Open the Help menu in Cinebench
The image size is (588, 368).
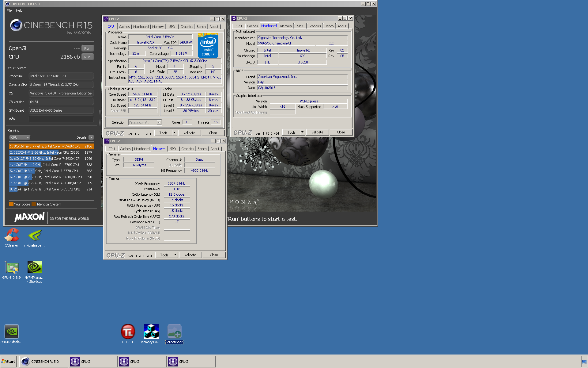(x=19, y=10)
